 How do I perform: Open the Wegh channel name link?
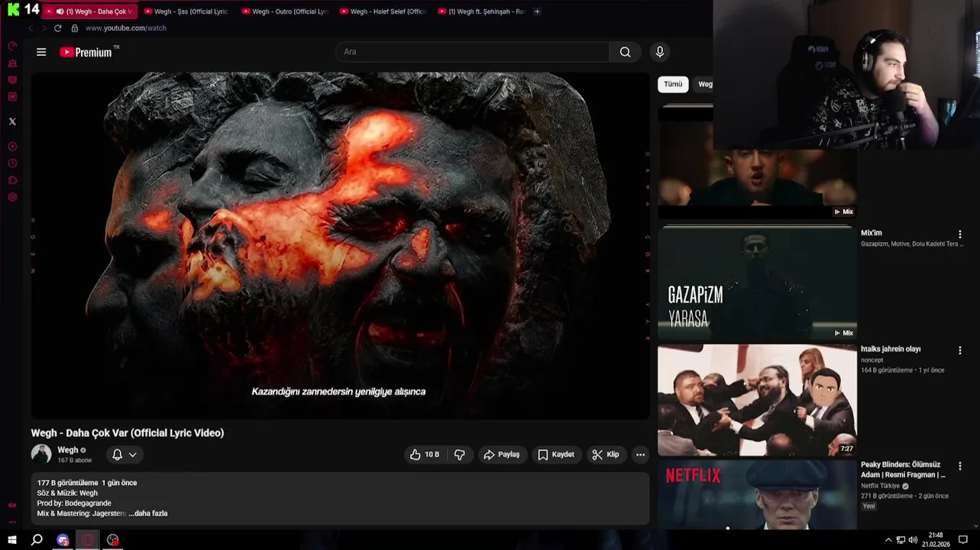click(68, 450)
